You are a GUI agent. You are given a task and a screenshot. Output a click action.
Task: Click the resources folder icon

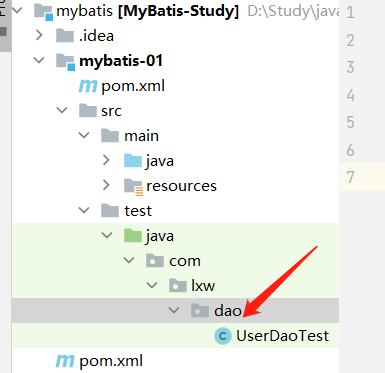pos(133,187)
